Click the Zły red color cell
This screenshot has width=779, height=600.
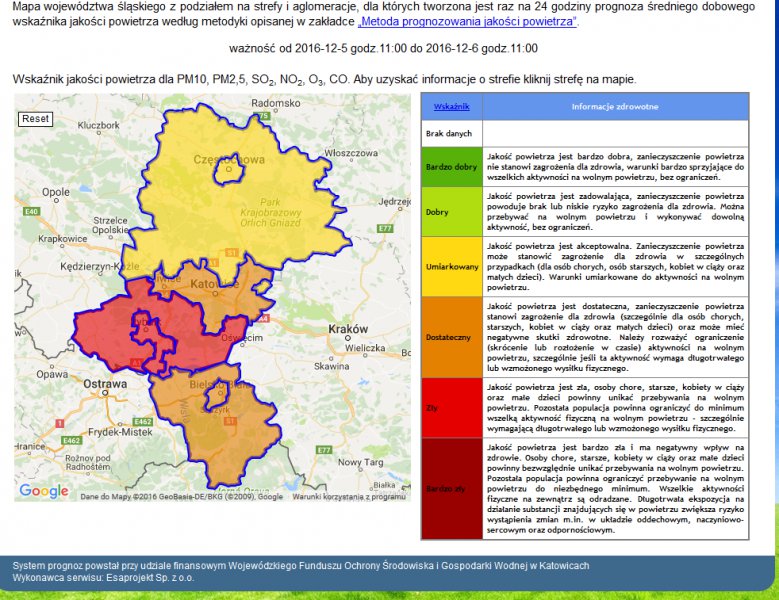coord(451,408)
